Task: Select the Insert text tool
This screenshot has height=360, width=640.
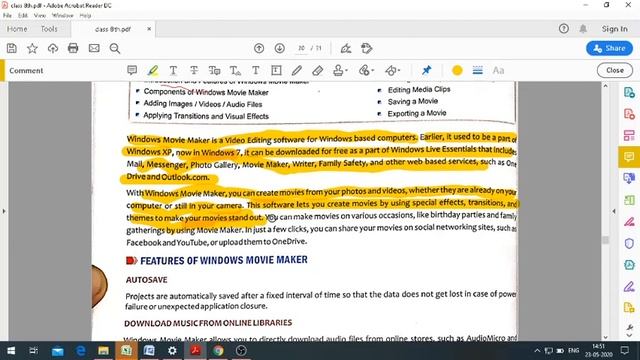Action: point(235,70)
